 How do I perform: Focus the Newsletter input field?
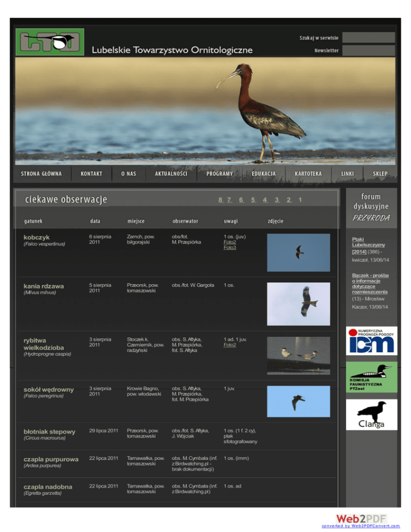tap(368, 50)
